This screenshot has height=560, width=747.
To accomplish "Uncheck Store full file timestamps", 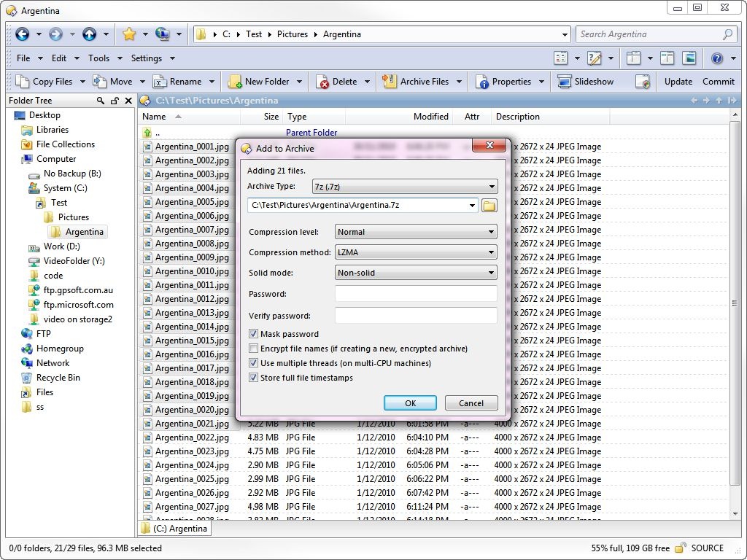I will 253,378.
